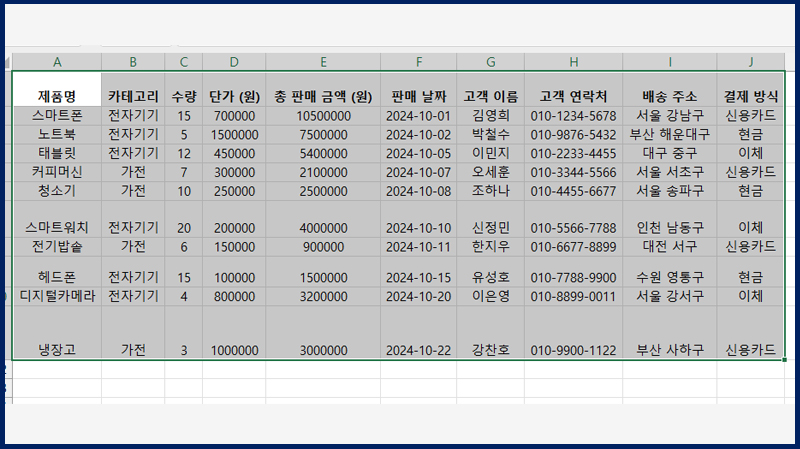The height and width of the screenshot is (449, 800).
Task: Click date cell 2024-10-05
Action: tap(418, 154)
